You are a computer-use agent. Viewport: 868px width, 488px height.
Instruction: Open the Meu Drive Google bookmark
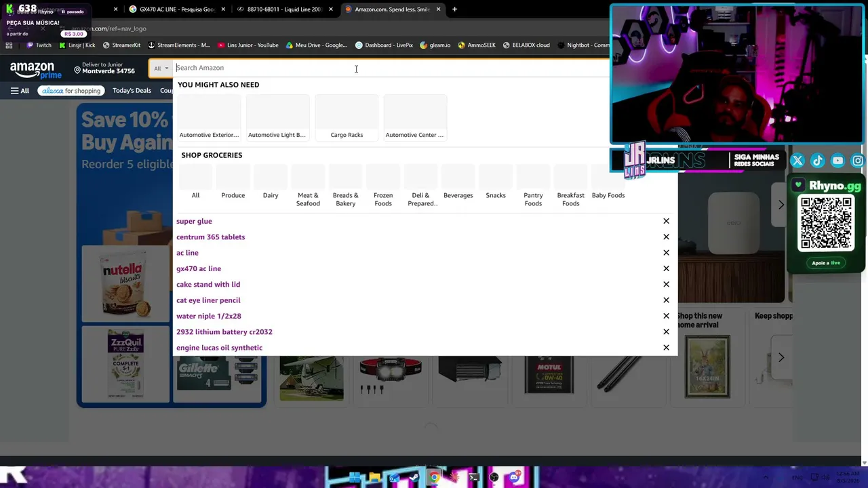317,45
